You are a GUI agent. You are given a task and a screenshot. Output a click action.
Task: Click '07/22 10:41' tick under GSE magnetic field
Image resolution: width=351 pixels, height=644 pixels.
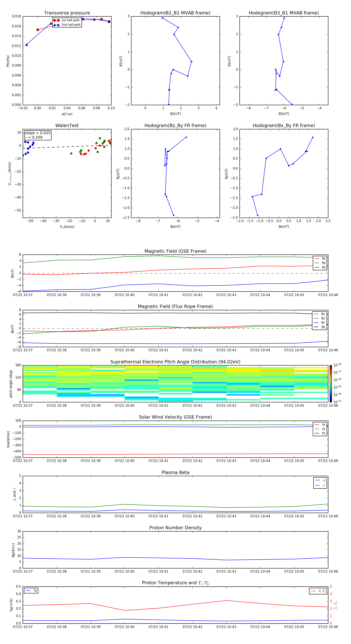158,295
